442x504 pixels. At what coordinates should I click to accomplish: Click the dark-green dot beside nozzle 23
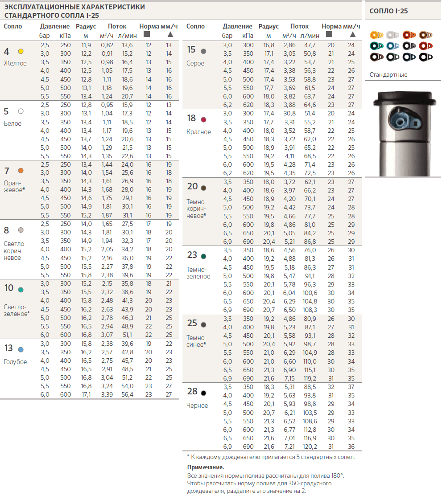pos(203,256)
